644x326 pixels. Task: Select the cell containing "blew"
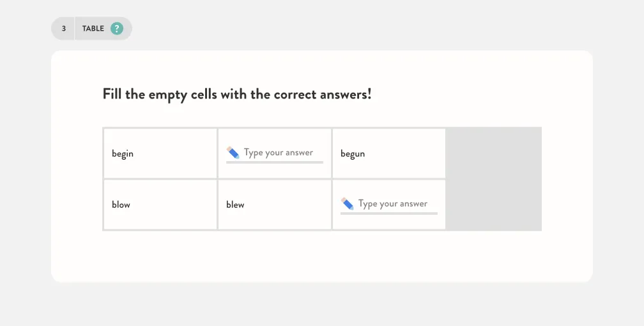(274, 205)
